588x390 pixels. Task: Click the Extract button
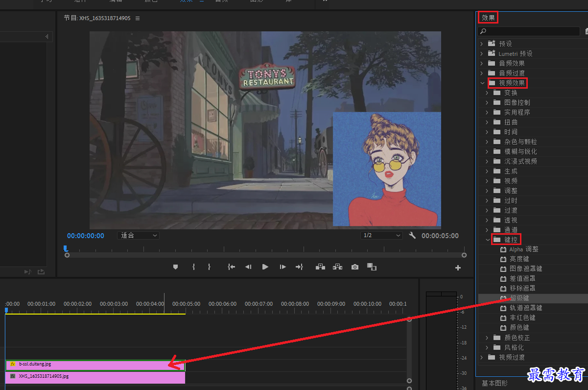tap(337, 267)
